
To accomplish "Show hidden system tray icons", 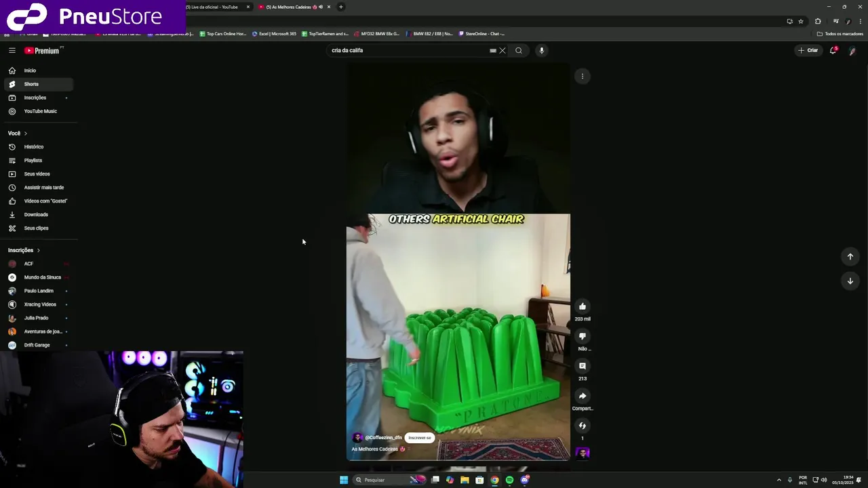I will [778, 480].
